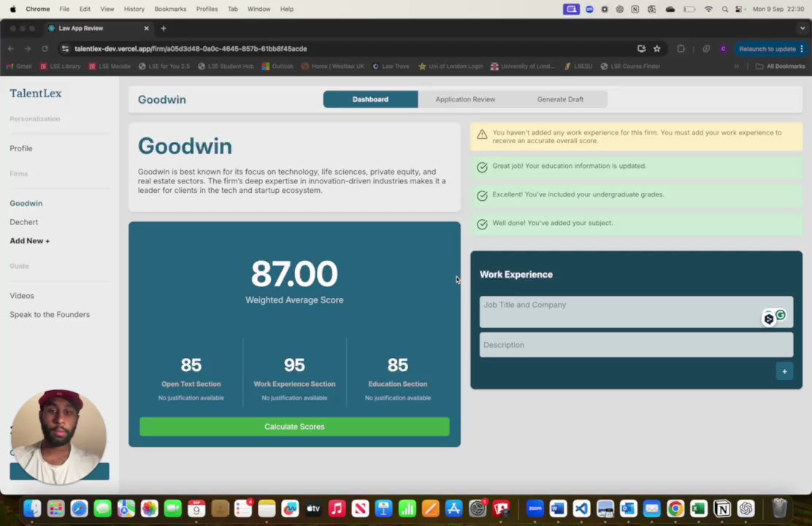Bookmark this page with the star icon
Screen dimensions: 812x526
tap(656, 49)
